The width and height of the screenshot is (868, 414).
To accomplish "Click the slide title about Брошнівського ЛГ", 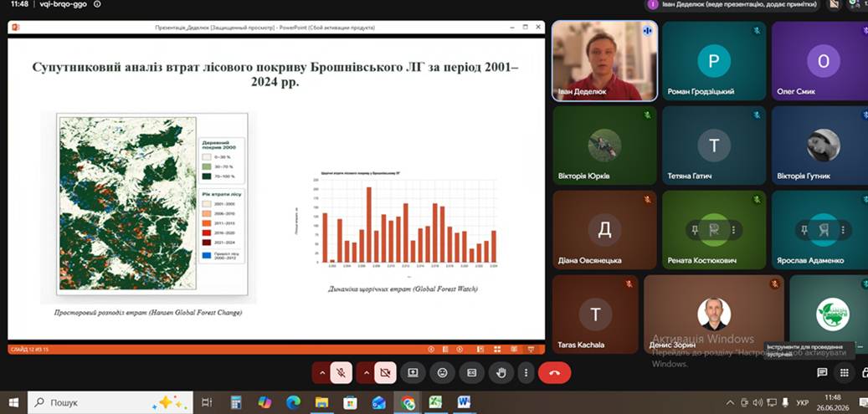I will [x=275, y=74].
